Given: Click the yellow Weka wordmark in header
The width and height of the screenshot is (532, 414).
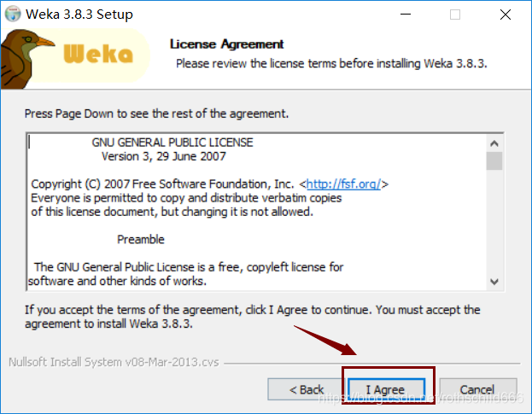Looking at the screenshot, I should (98, 55).
